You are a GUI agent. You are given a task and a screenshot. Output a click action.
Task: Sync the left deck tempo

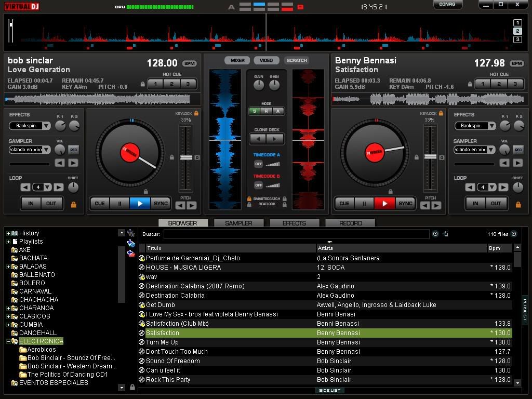coord(161,204)
